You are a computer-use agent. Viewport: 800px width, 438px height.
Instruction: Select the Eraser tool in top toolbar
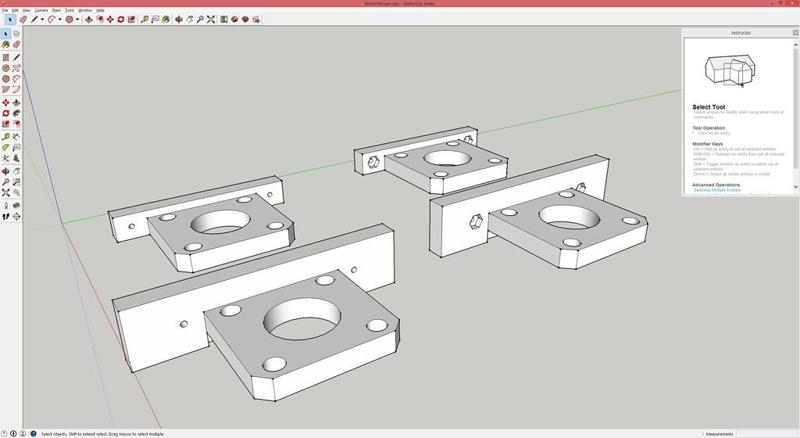tap(23, 19)
